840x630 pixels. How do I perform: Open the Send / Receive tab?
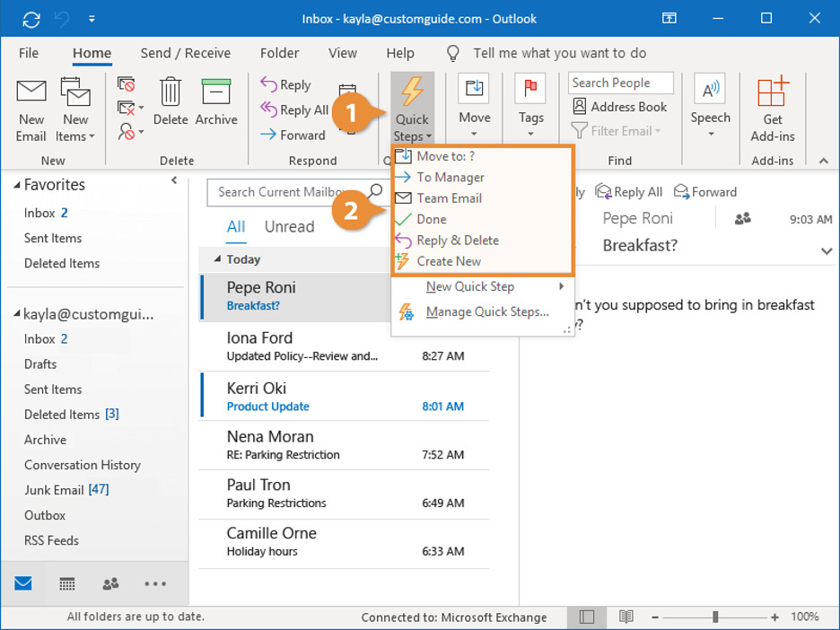186,53
